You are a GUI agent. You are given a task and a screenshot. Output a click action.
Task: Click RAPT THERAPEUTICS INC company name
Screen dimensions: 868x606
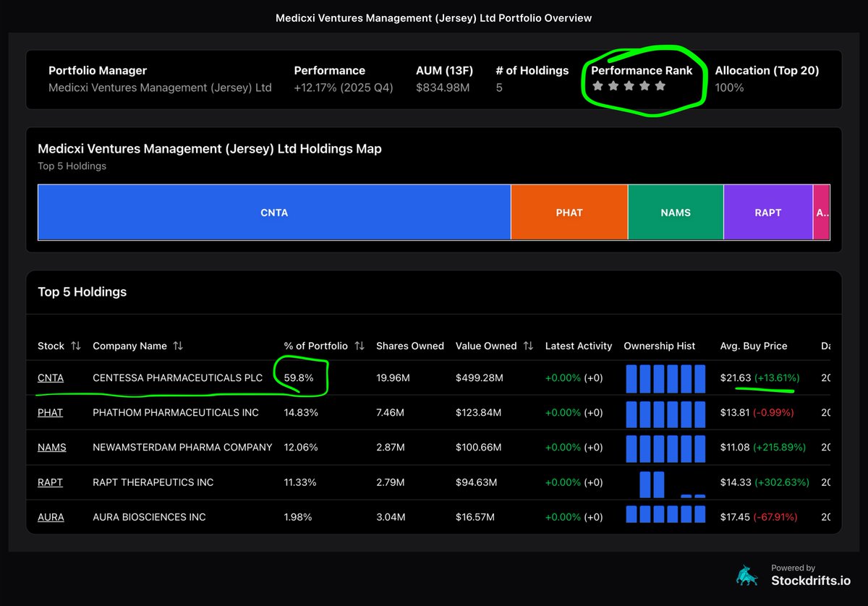point(153,482)
